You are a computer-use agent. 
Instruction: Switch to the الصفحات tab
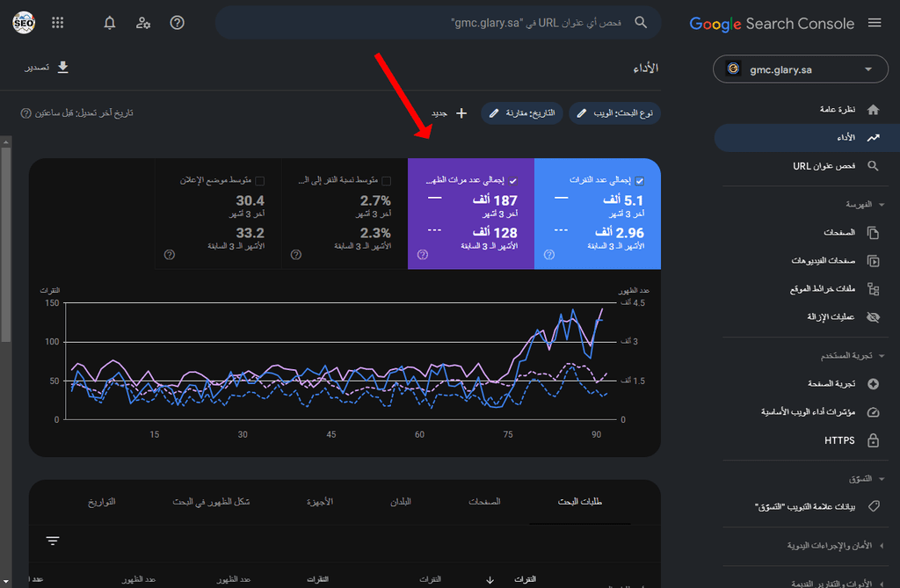point(484,502)
